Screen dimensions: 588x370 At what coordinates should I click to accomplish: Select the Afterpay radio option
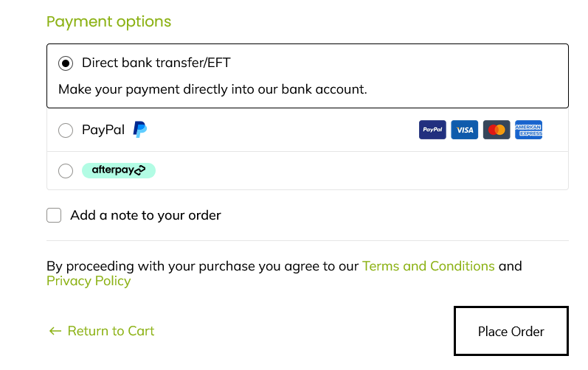[66, 171]
